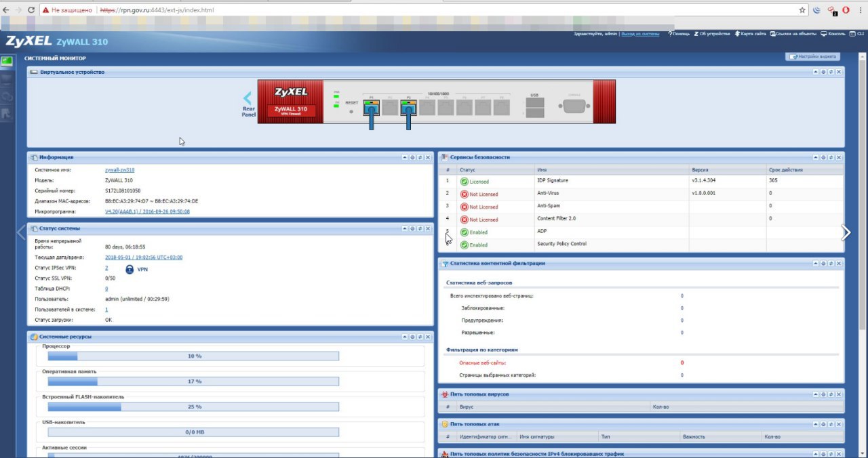Click the browser back arrow
868x458 pixels.
[7, 10]
